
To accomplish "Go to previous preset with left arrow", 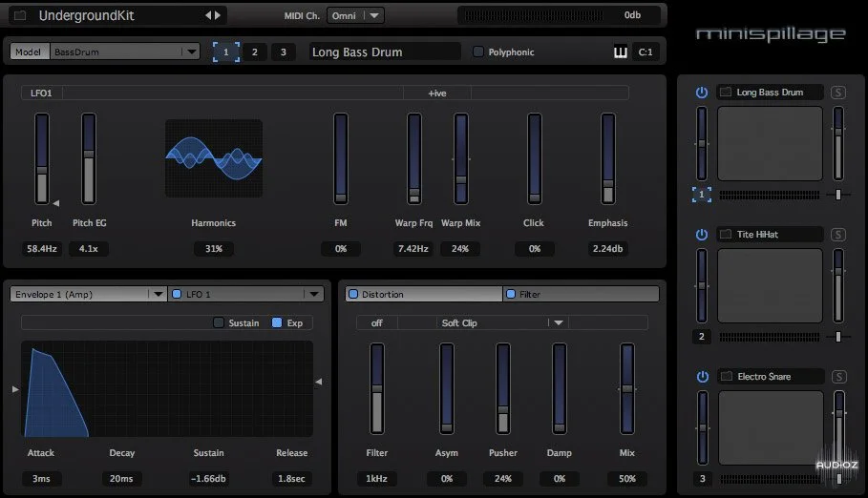I will [x=209, y=15].
